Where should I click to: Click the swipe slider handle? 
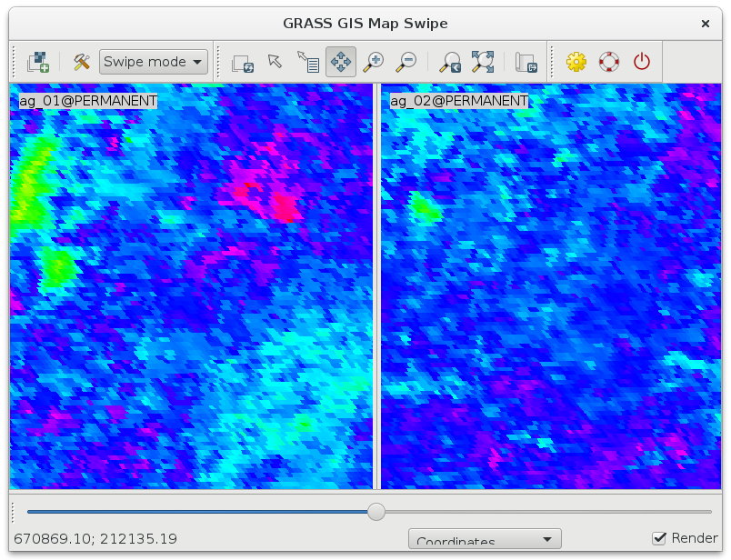[x=376, y=512]
